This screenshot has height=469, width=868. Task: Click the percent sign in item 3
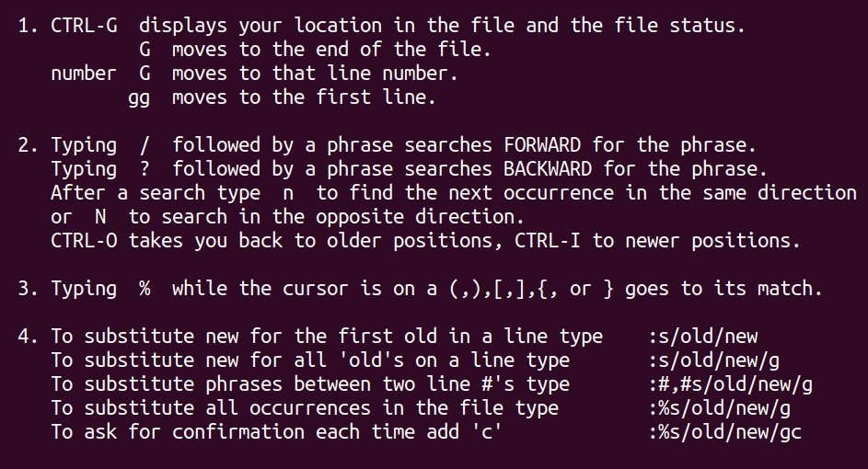145,289
